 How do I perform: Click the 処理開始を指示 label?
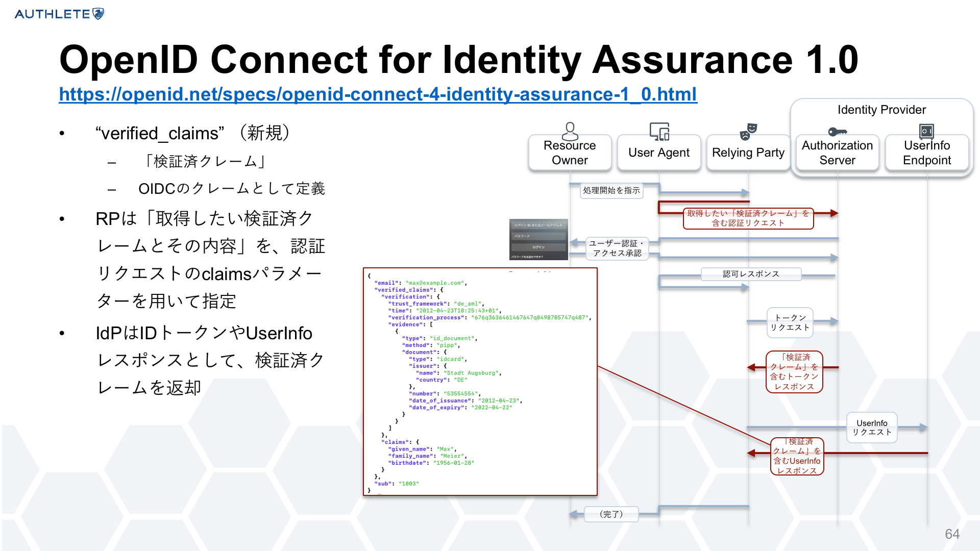(x=611, y=190)
